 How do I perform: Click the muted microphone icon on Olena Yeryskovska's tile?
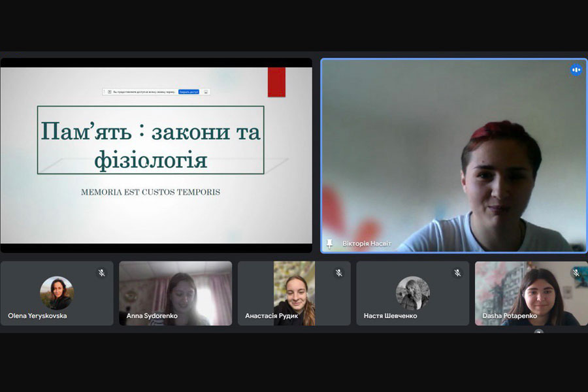(102, 272)
